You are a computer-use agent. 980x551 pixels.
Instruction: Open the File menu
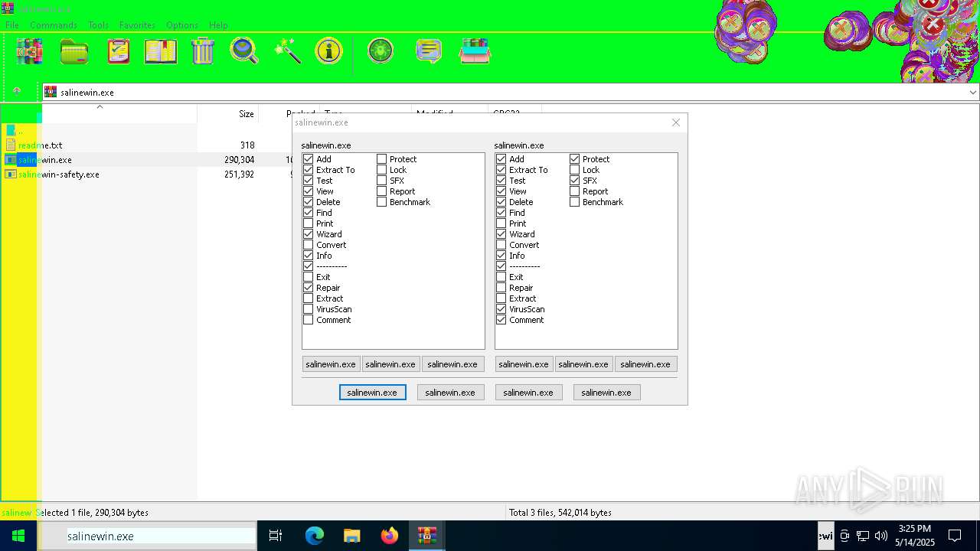[x=12, y=25]
